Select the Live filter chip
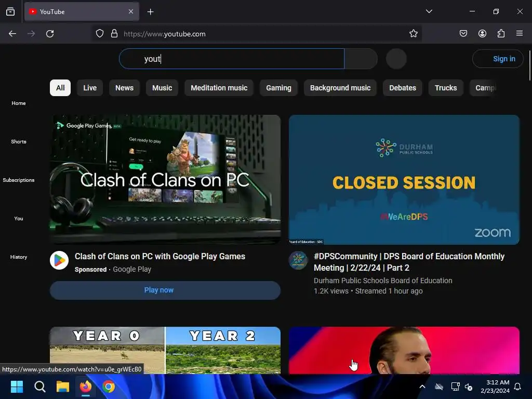Viewport: 532px width, 399px height. point(90,88)
